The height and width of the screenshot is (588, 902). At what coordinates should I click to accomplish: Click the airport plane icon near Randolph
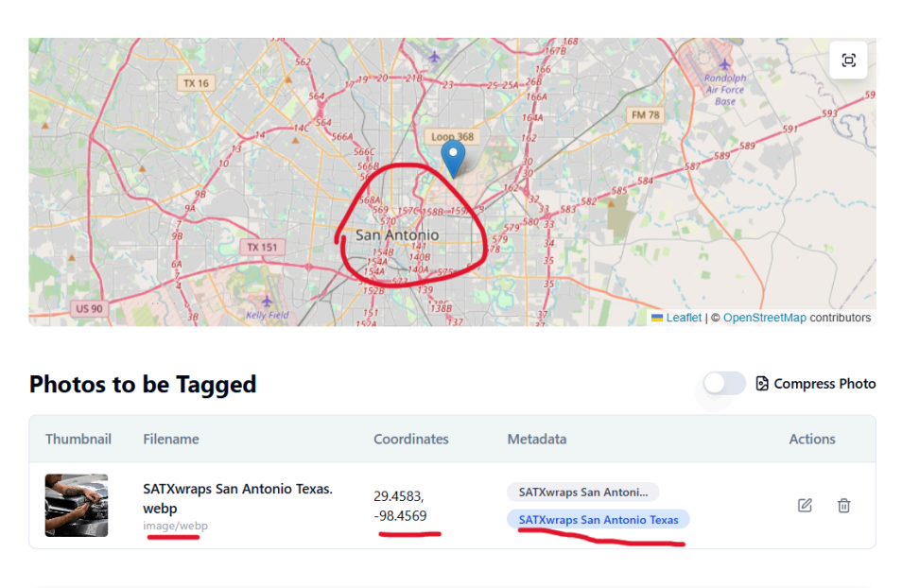pyautogui.click(x=724, y=65)
